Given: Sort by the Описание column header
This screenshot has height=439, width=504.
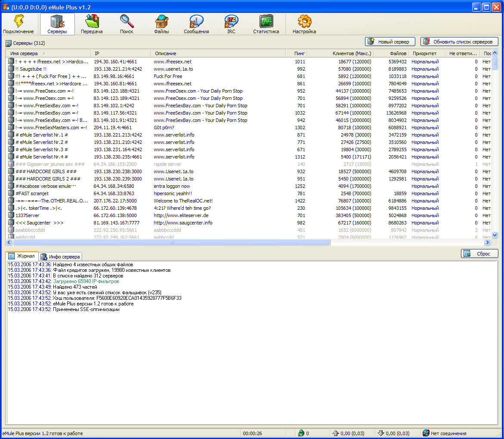Looking at the screenshot, I should point(218,53).
